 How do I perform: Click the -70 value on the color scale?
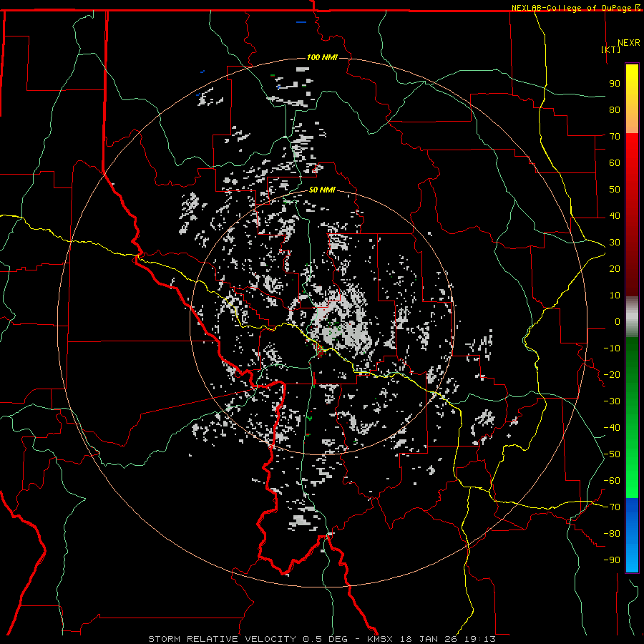coord(612,507)
